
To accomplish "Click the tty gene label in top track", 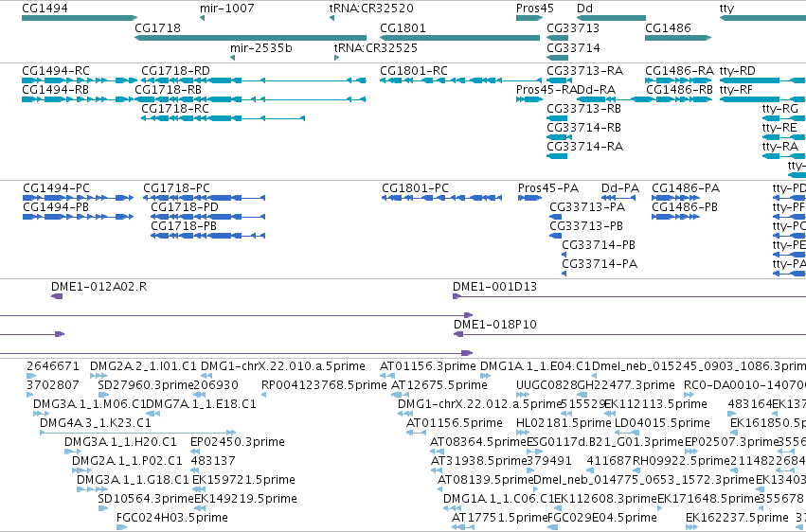I will [726, 9].
